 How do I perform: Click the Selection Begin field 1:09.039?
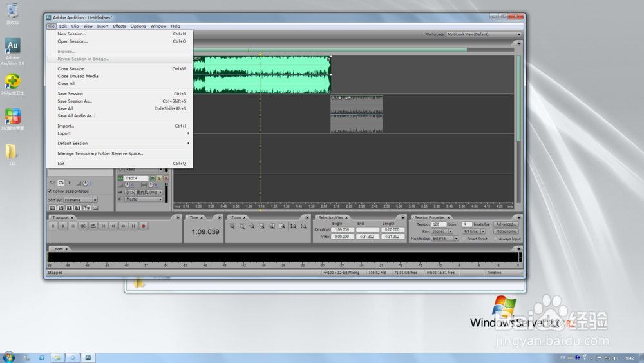click(342, 230)
